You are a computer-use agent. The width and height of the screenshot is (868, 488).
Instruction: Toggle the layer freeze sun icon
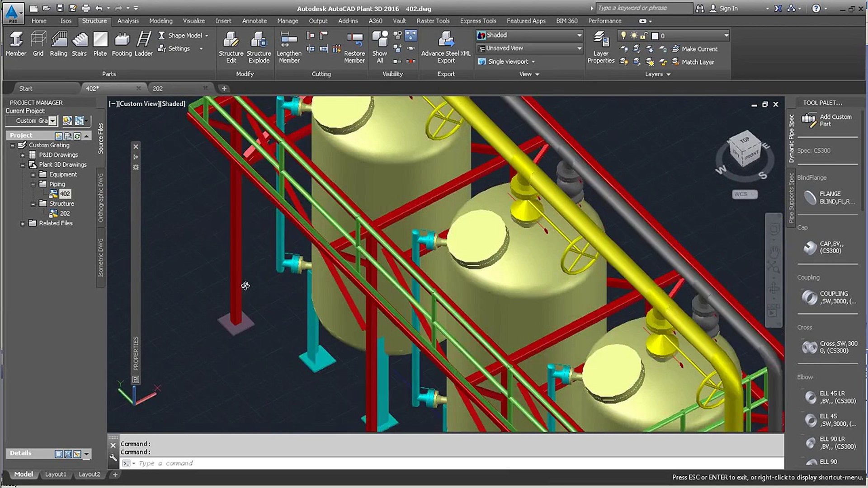[633, 35]
